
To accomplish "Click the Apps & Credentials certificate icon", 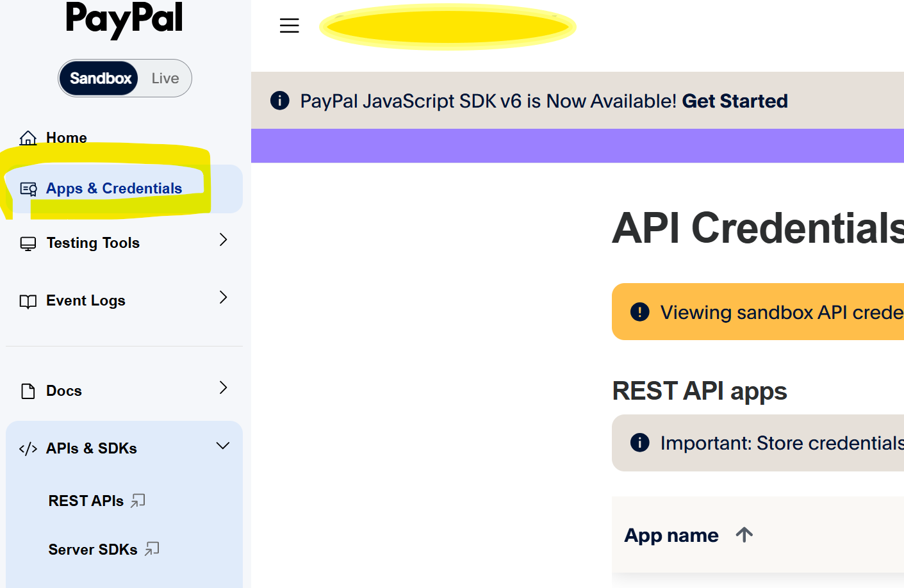I will [28, 189].
